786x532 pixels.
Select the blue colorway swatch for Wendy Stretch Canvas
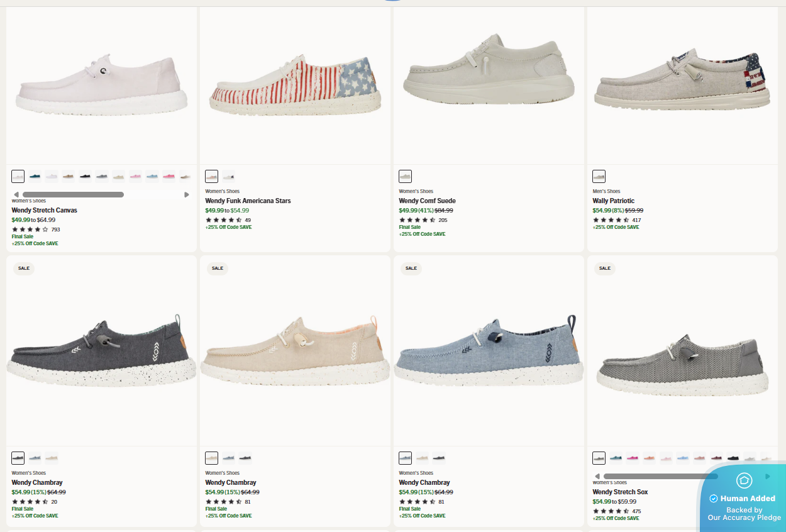point(34,176)
